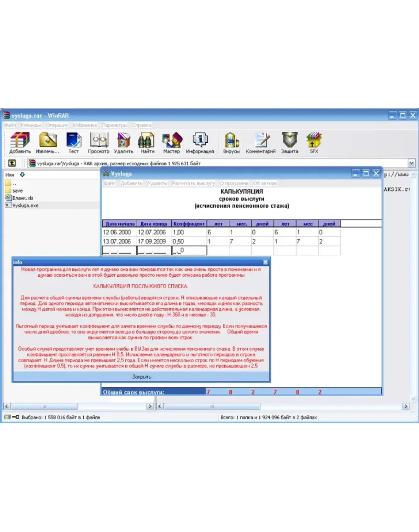Click the Извлечь (Extract) toolbar icon

(47, 140)
